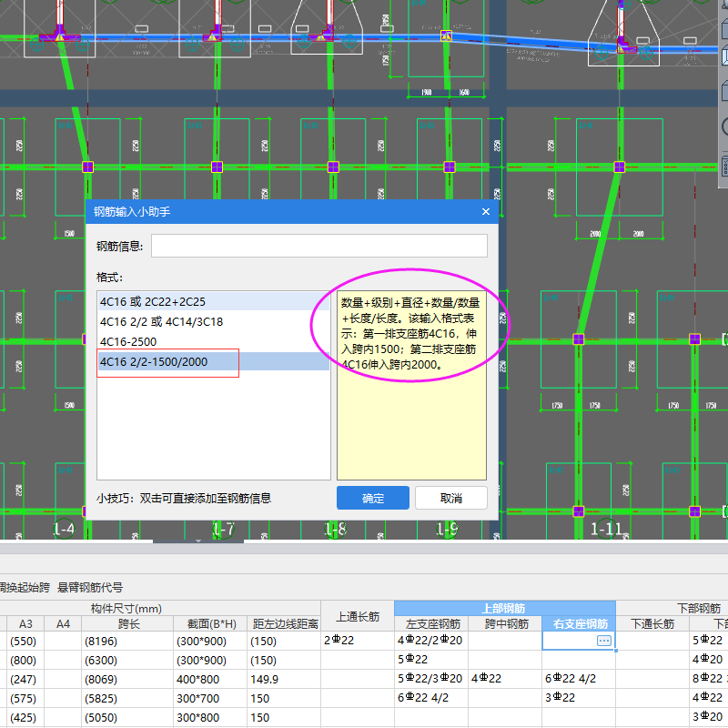Click the 左支座钢筋 column header
728x728 pixels.
(x=431, y=623)
